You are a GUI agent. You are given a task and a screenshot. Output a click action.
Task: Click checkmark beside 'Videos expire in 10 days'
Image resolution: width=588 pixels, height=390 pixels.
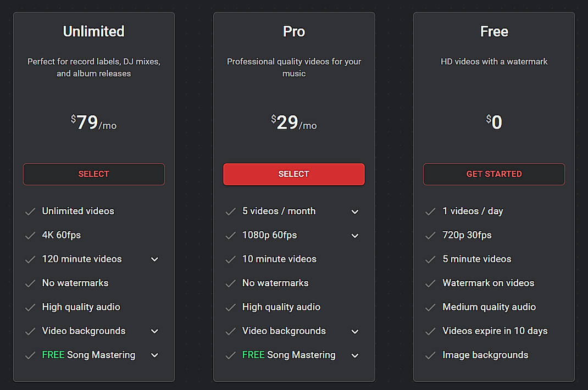click(430, 332)
